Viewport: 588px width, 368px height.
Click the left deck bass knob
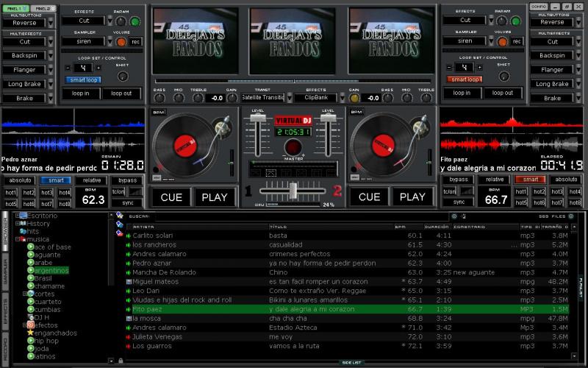click(159, 97)
